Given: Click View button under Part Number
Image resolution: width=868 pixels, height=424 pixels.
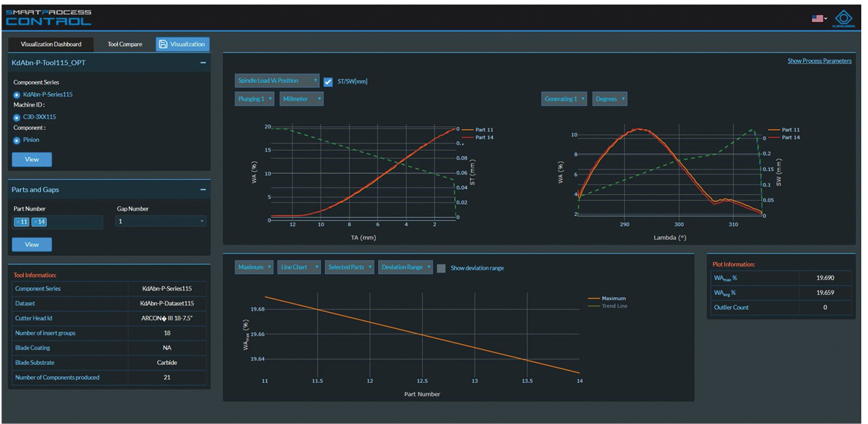Looking at the screenshot, I should (32, 244).
